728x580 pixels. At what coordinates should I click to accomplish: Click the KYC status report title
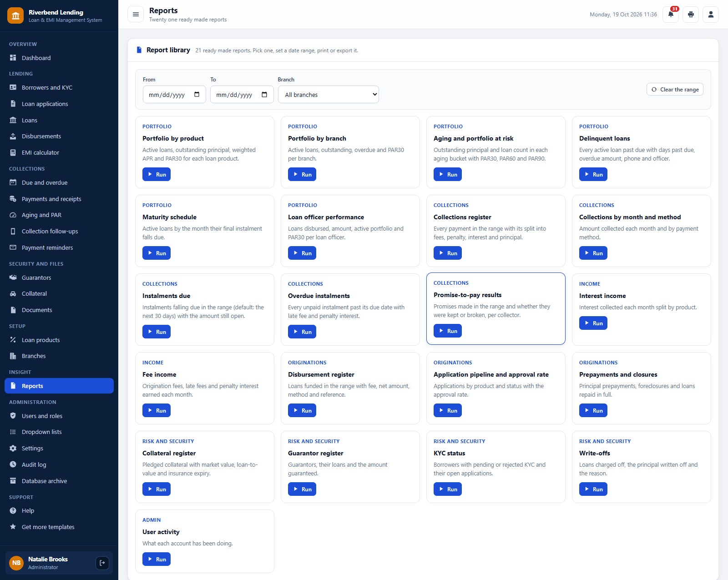[x=449, y=453]
